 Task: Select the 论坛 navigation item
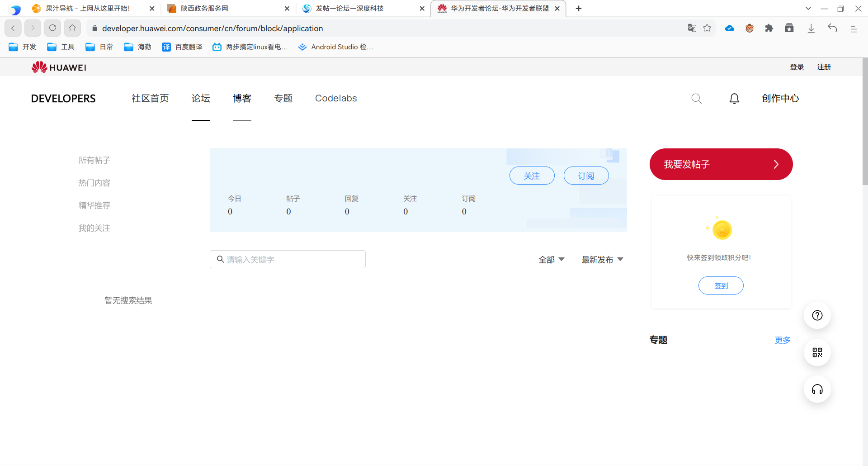(x=201, y=99)
